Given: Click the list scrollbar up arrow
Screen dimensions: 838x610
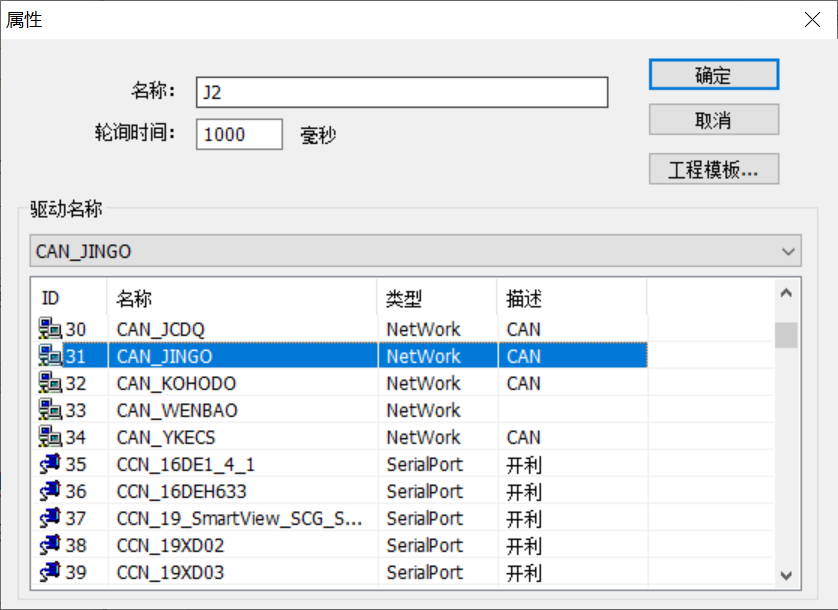Looking at the screenshot, I should [x=786, y=293].
